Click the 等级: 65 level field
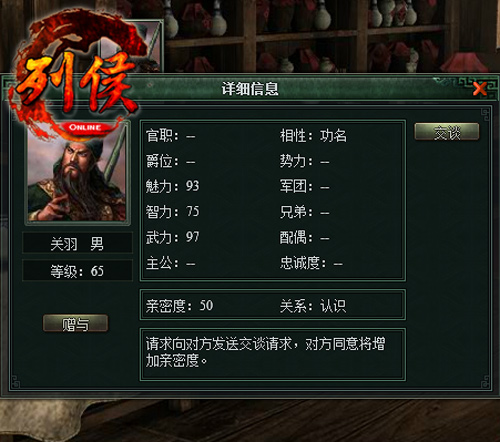This screenshot has width=500, height=442. [77, 270]
